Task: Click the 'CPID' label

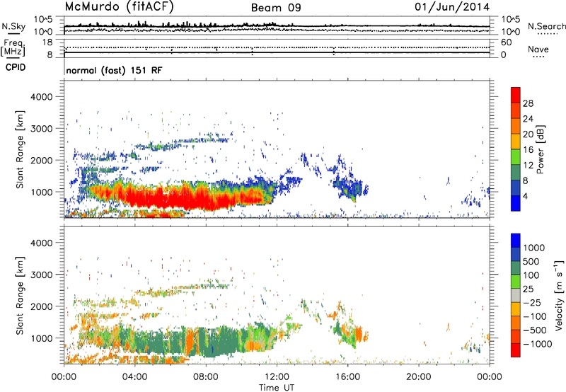Action: [16, 67]
